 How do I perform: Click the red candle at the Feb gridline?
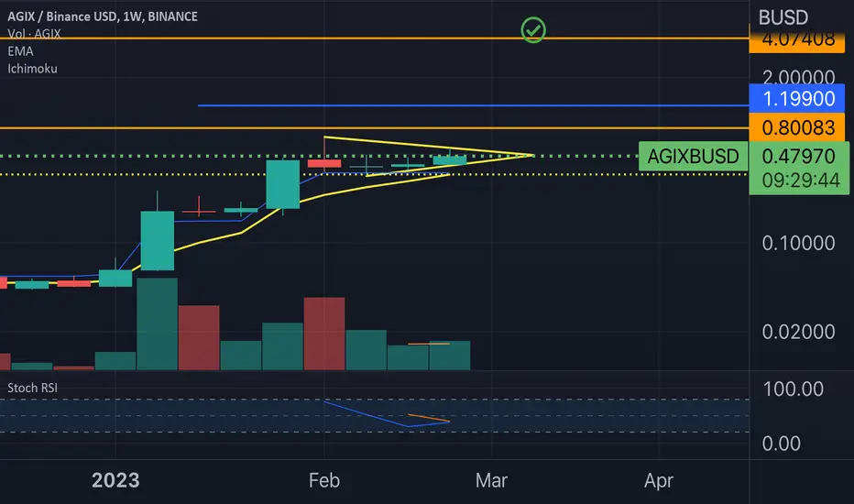324,163
